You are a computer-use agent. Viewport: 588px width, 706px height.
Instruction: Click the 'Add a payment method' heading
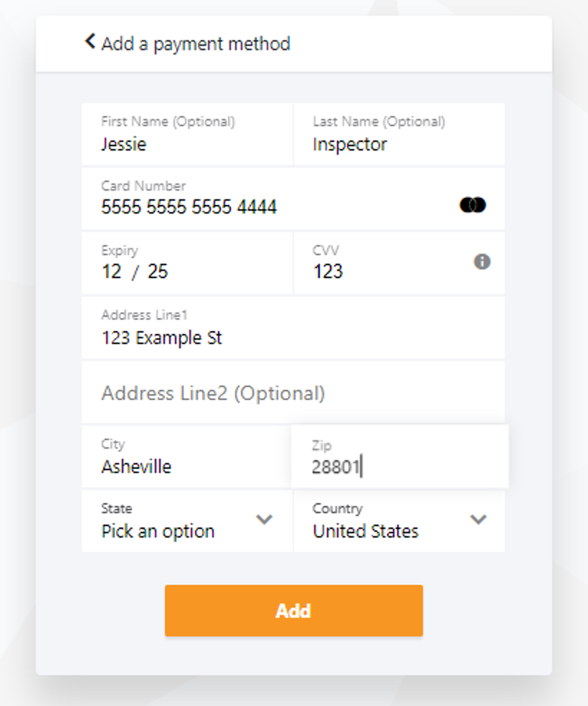click(x=196, y=44)
